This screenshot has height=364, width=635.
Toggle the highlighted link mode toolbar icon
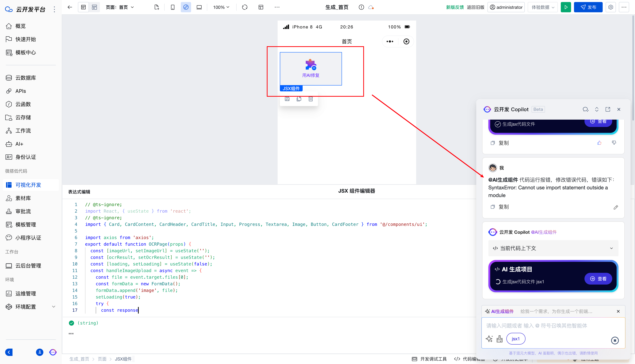click(186, 7)
